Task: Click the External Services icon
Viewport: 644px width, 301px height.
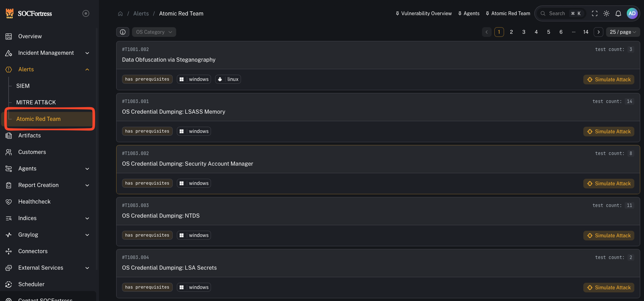Action: coord(9,268)
